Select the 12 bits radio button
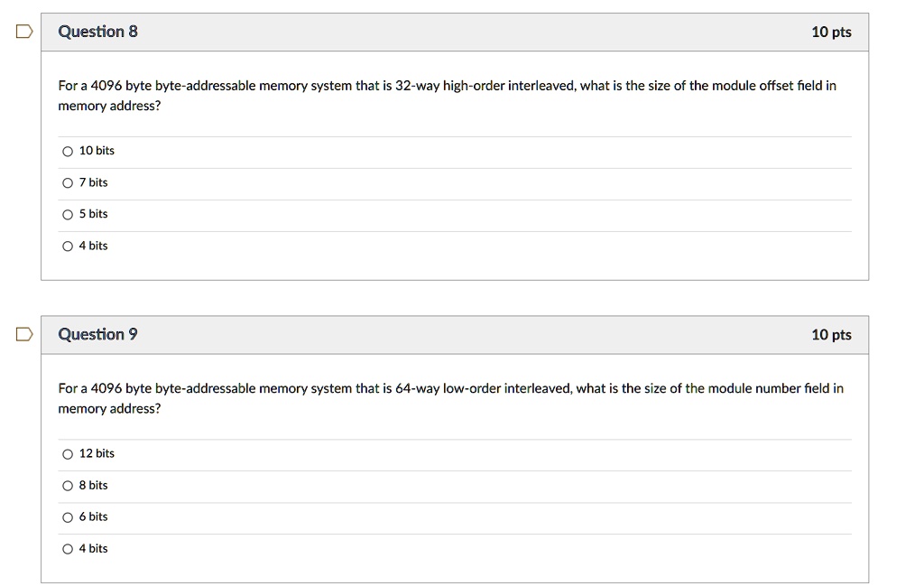The image size is (924, 586). [68, 454]
